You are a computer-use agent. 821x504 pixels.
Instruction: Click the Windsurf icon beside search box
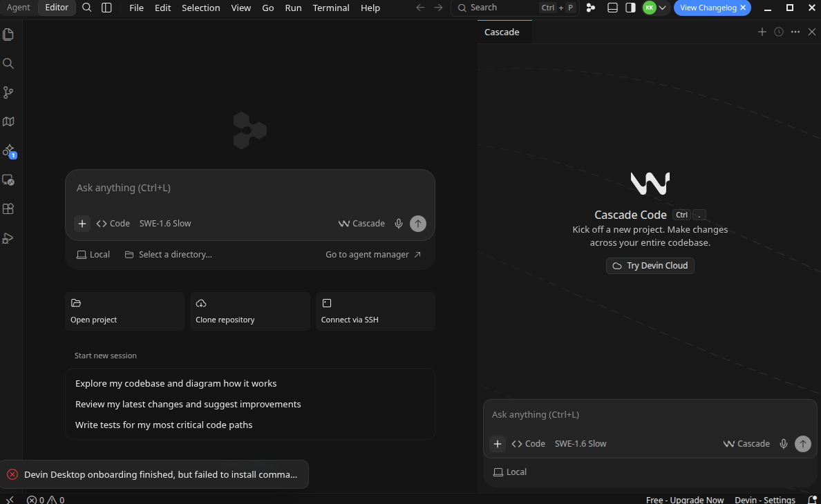click(x=591, y=8)
